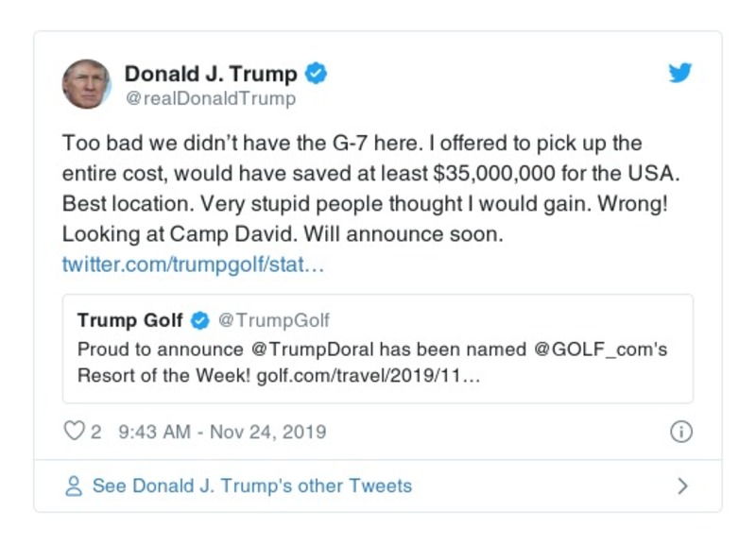Open the embedded tweet information icon
This screenshot has width=756, height=546.
681,430
